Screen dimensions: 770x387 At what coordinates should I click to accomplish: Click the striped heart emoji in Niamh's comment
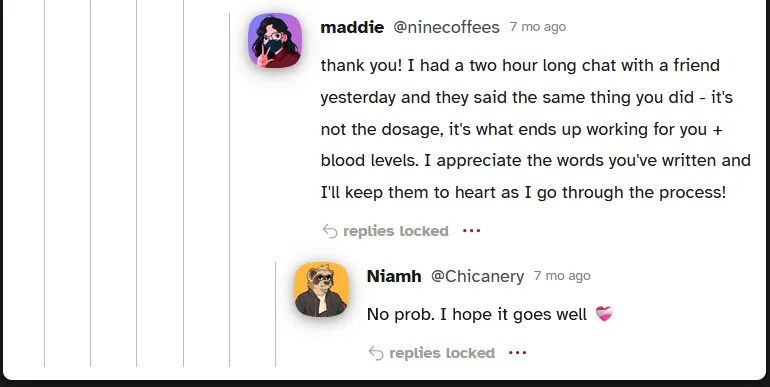point(604,314)
